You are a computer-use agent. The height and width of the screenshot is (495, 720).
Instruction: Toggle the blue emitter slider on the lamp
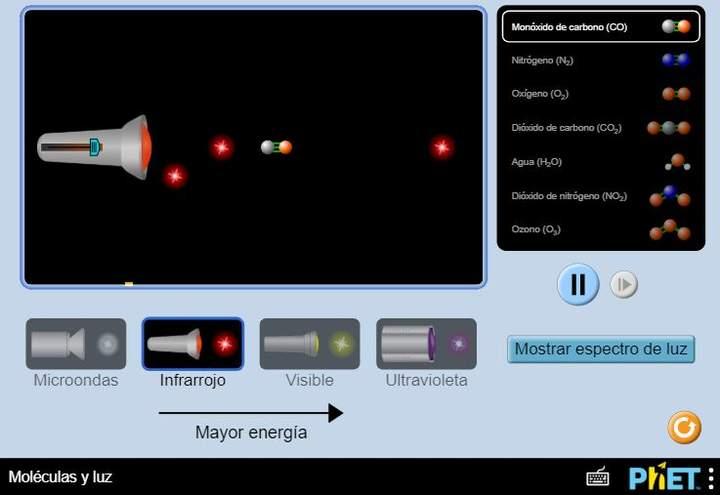click(x=95, y=147)
